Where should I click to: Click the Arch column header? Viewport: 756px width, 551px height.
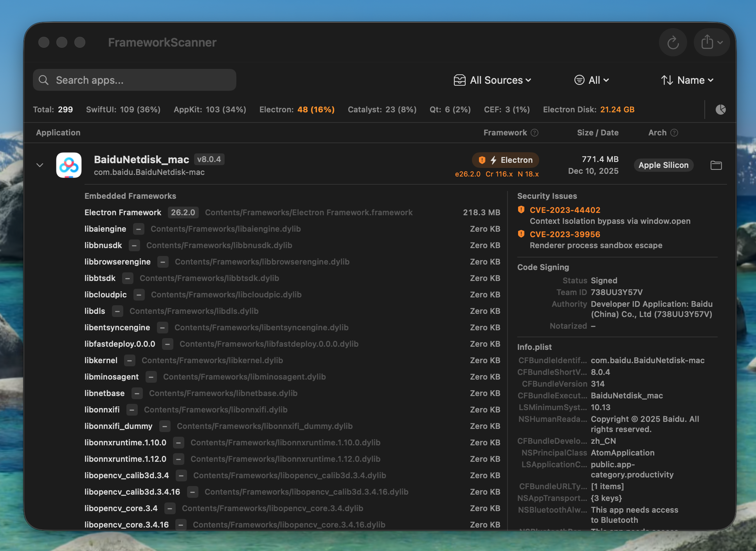[657, 133]
